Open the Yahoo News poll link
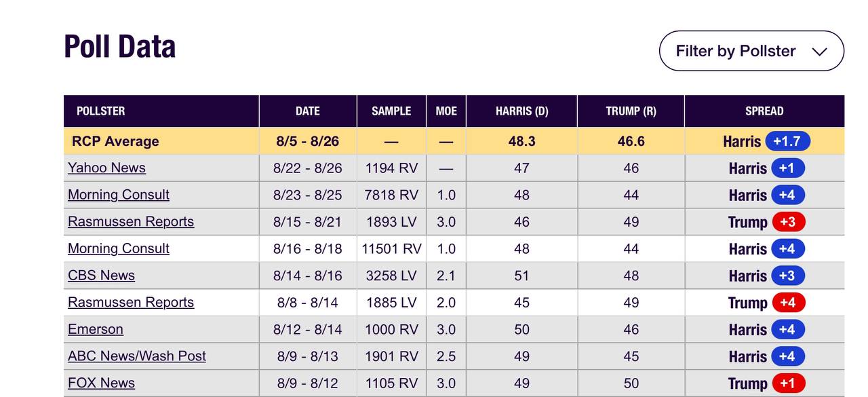 [106, 168]
